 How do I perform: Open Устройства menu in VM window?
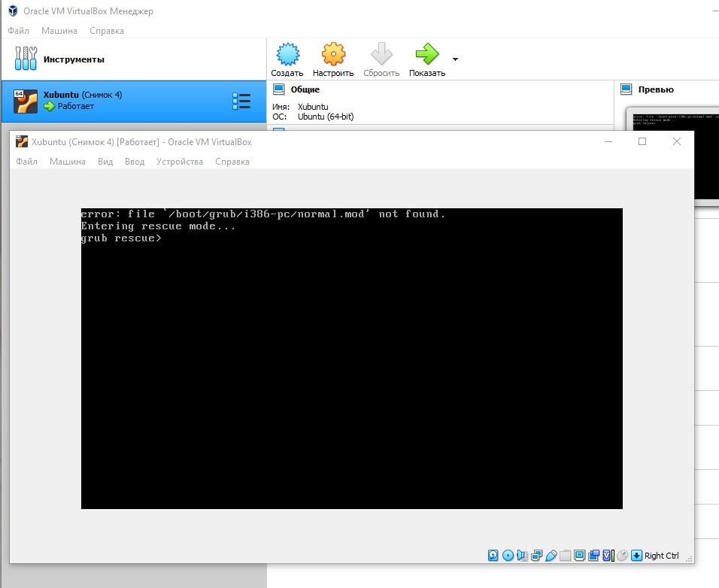[x=179, y=162]
